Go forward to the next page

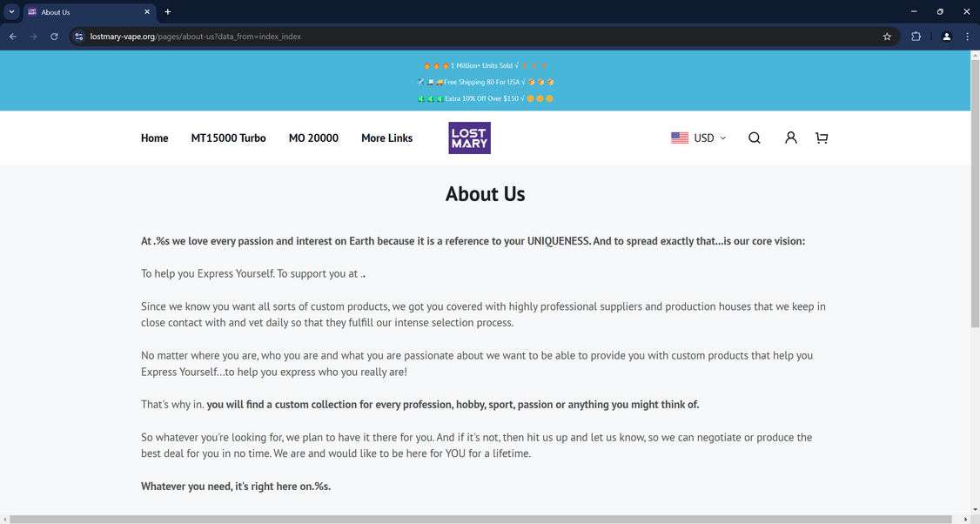pos(34,37)
